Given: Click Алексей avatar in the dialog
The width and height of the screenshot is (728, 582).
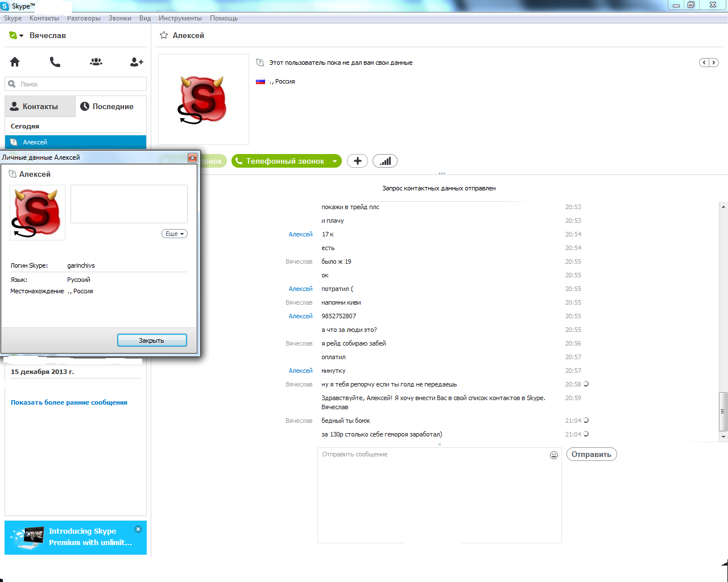Looking at the screenshot, I should [x=38, y=213].
